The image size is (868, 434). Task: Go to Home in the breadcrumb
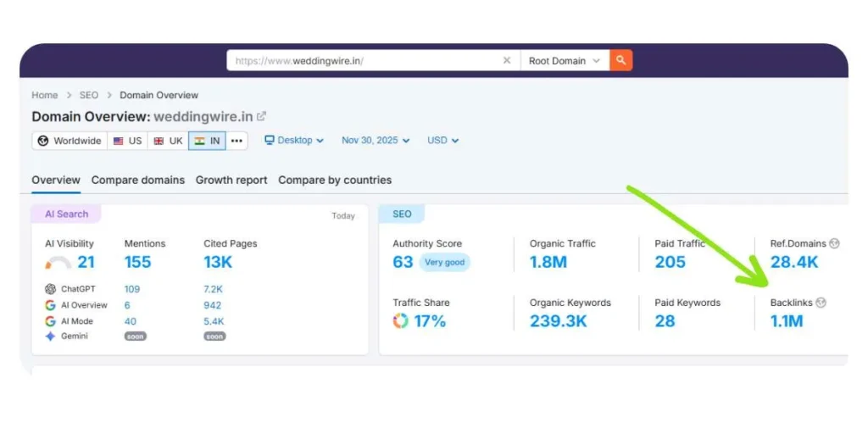tap(45, 95)
